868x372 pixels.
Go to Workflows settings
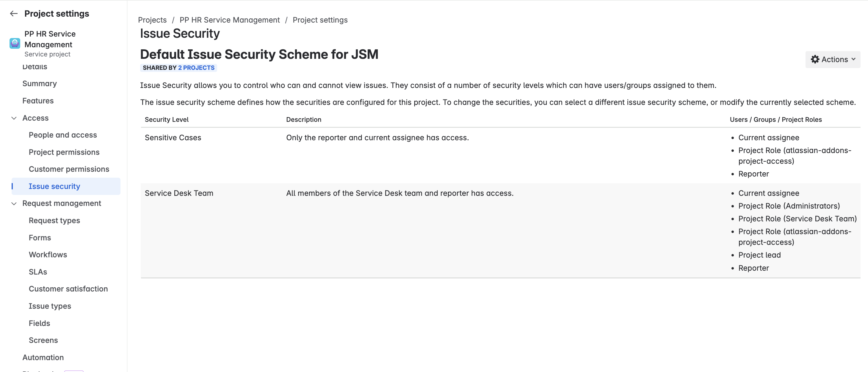pos(48,255)
